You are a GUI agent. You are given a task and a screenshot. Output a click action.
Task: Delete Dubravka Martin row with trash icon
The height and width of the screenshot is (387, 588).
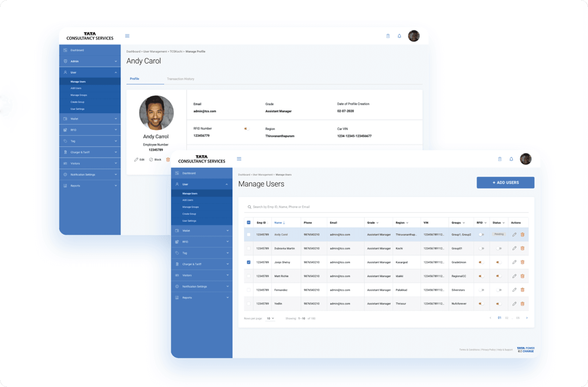pyautogui.click(x=522, y=248)
